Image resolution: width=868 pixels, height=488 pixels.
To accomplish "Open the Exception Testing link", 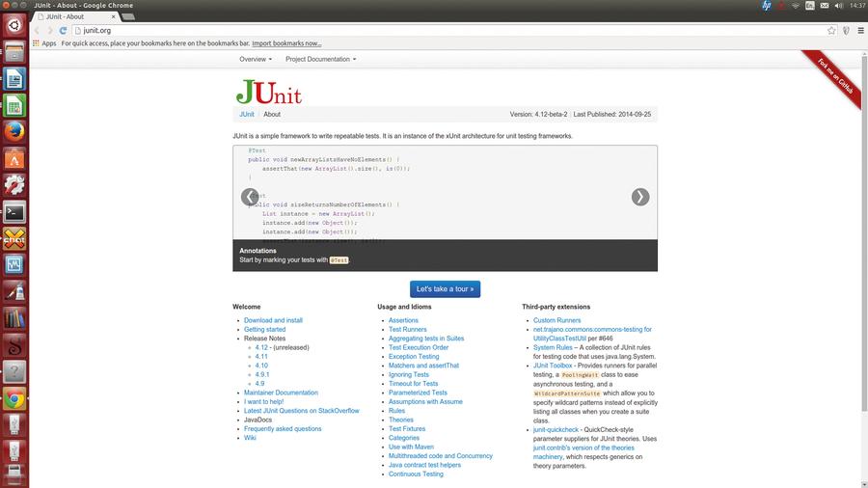I will pyautogui.click(x=414, y=356).
